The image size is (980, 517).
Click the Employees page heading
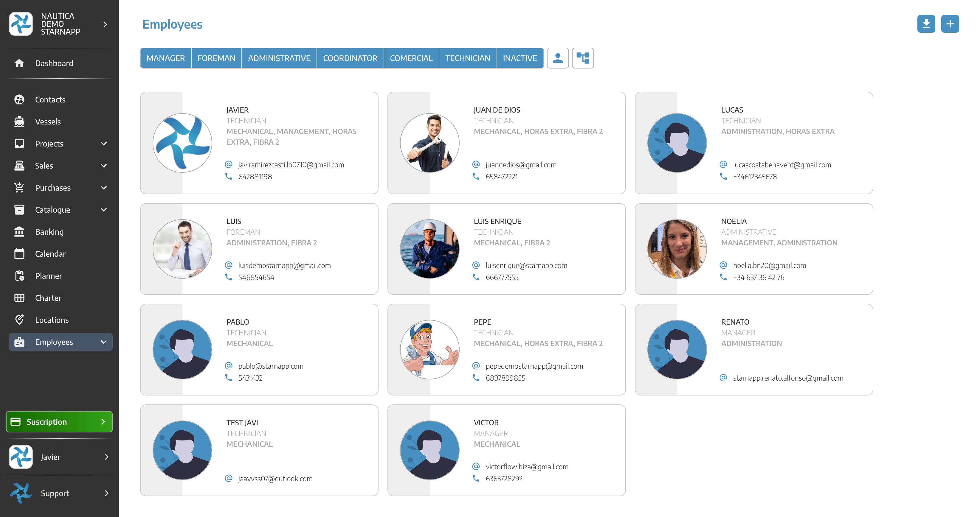click(x=172, y=24)
